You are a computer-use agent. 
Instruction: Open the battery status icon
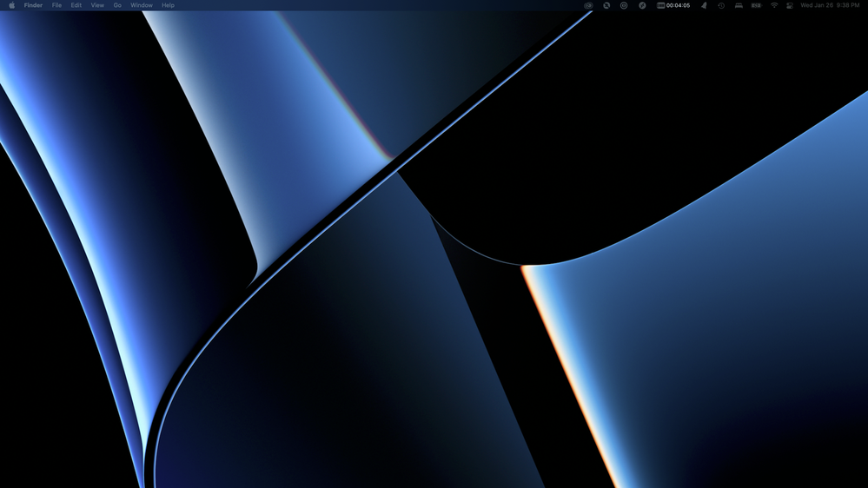click(x=756, y=5)
